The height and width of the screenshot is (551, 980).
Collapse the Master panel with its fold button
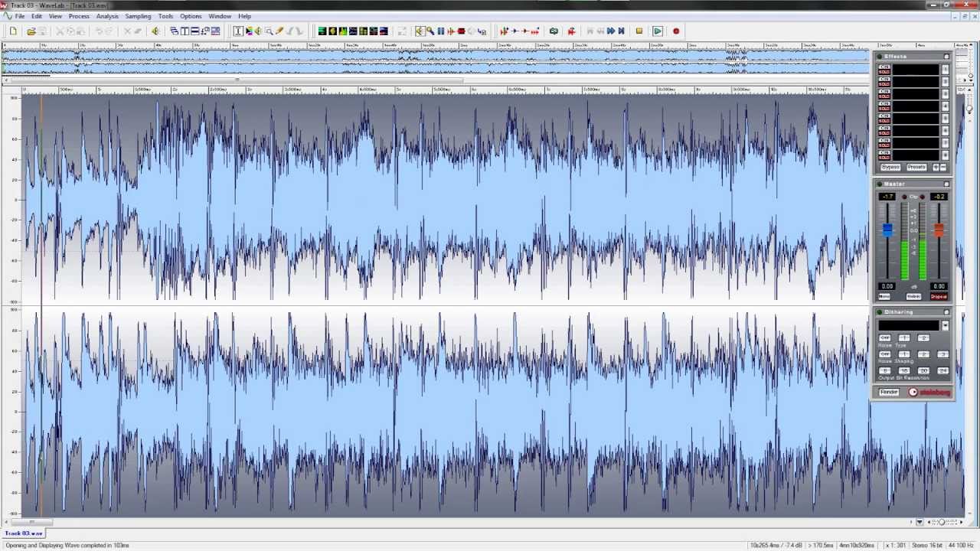click(x=946, y=184)
